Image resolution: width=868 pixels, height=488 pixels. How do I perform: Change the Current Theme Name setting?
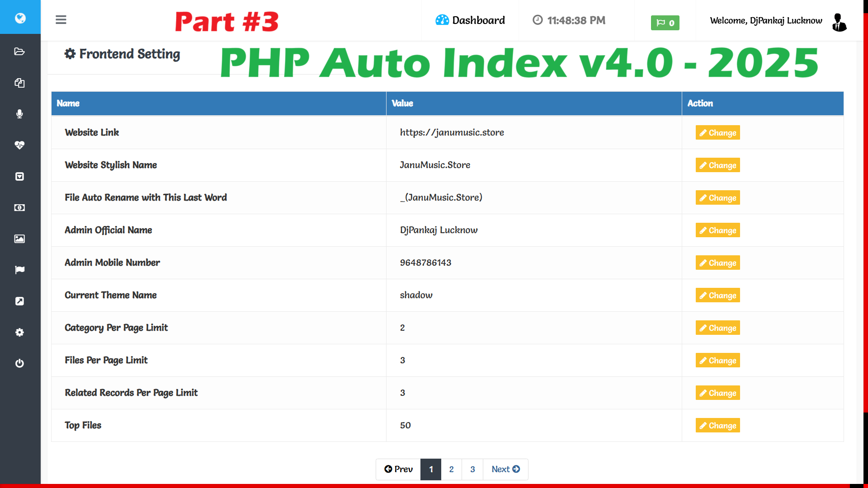(718, 295)
